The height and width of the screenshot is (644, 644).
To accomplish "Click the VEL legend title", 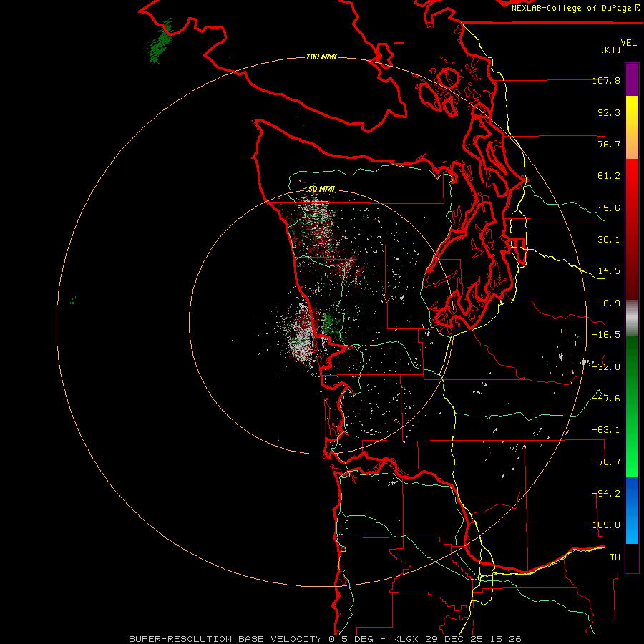I will click(x=628, y=42).
